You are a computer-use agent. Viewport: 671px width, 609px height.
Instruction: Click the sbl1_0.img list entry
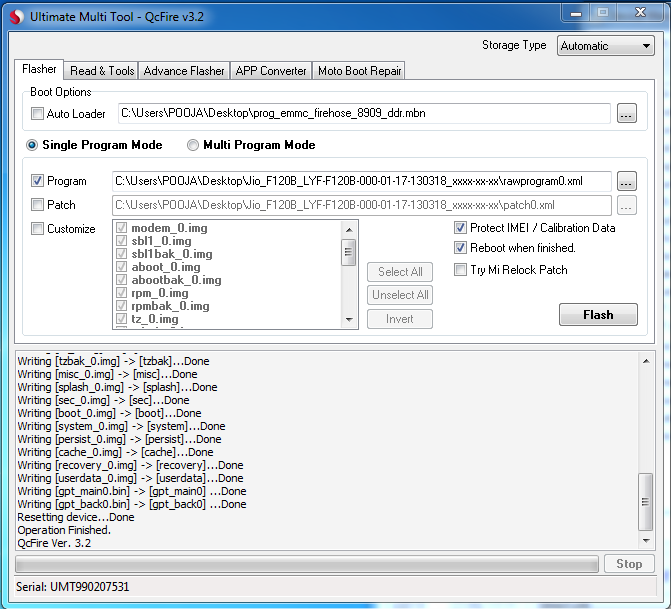click(161, 241)
